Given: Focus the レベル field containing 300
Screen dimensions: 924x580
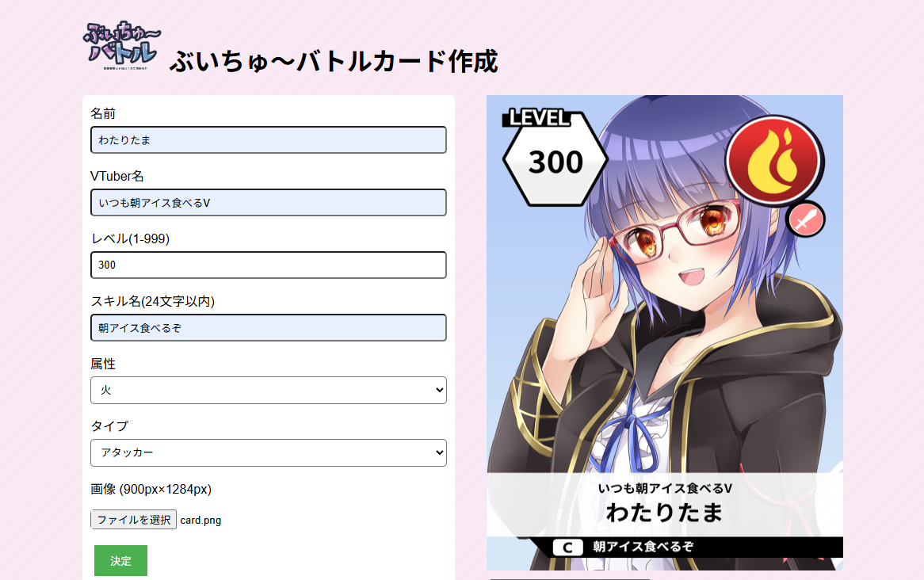Looking at the screenshot, I should pos(268,265).
